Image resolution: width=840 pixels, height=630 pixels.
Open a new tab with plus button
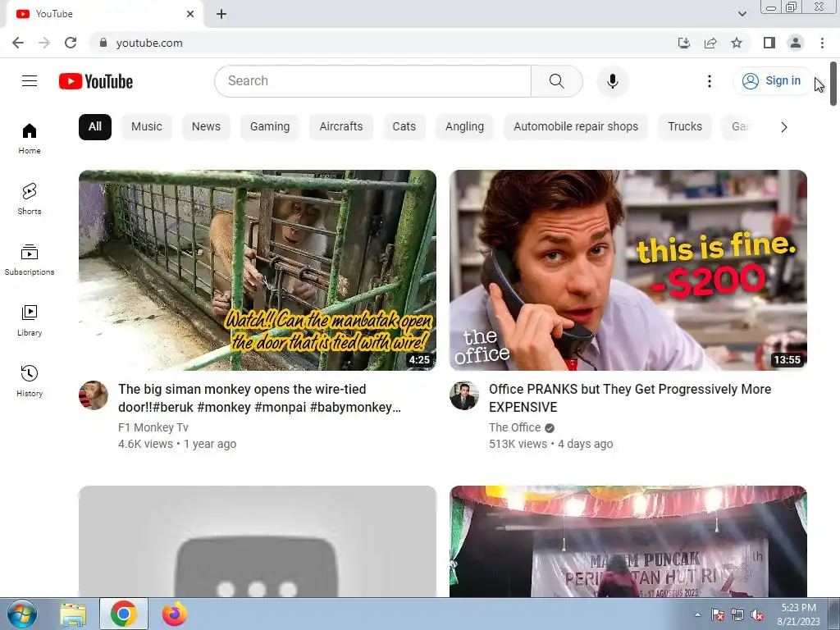pyautogui.click(x=221, y=14)
